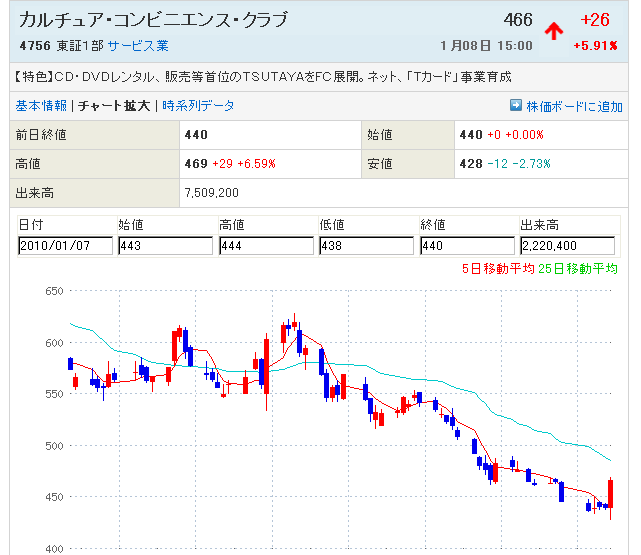Switch to the 基本情報 tab
641x555 pixels.
point(42,106)
